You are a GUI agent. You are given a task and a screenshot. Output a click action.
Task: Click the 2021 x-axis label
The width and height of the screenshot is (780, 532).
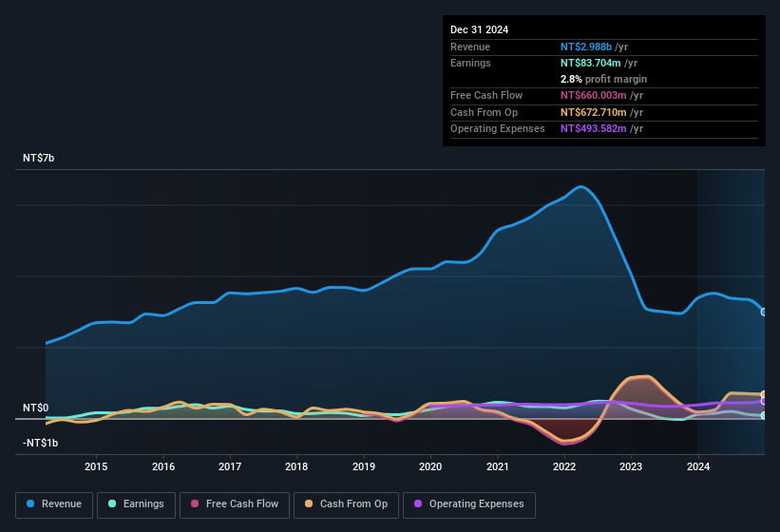(x=498, y=466)
